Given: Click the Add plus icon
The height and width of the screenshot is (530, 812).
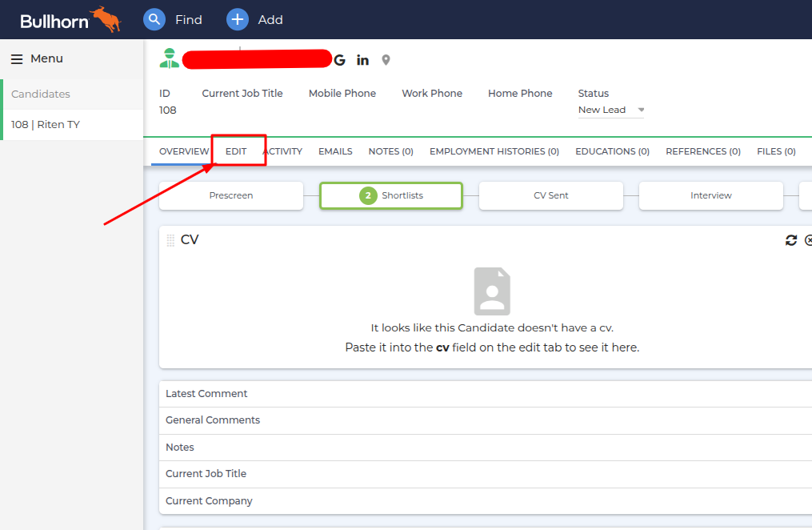Looking at the screenshot, I should [x=236, y=19].
